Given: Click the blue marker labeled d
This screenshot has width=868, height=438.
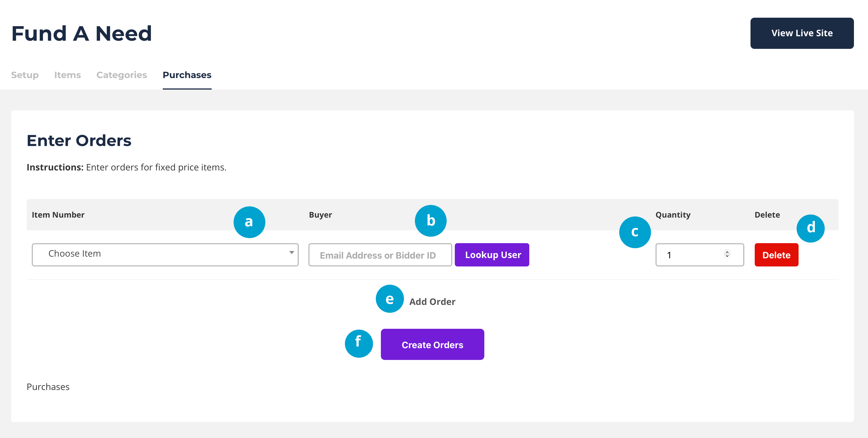Looking at the screenshot, I should tap(810, 228).
